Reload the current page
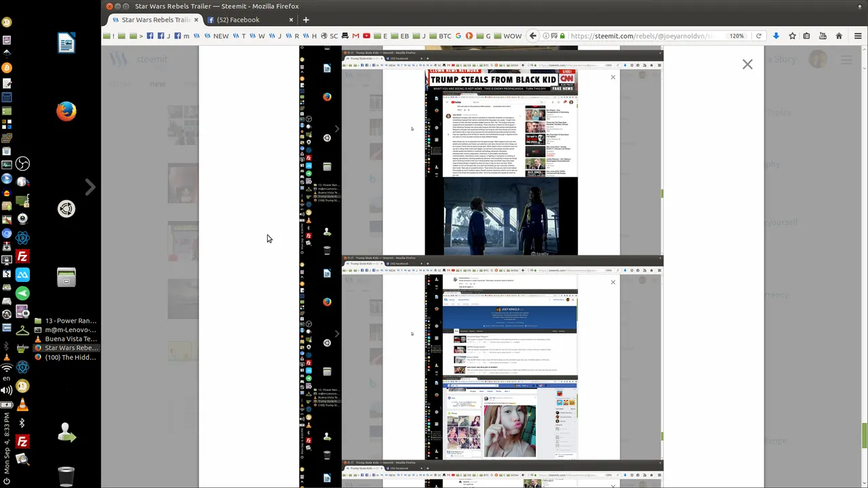The height and width of the screenshot is (488, 868). coord(759,36)
